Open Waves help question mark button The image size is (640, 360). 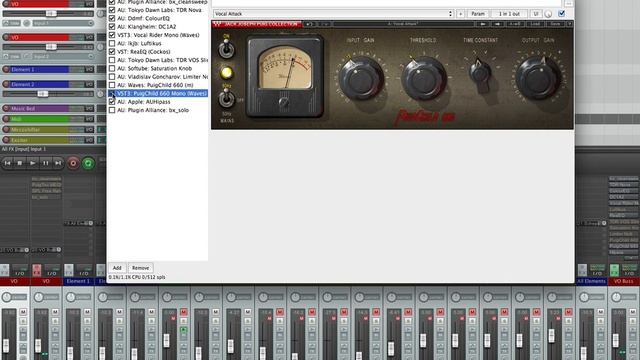pyautogui.click(x=570, y=24)
